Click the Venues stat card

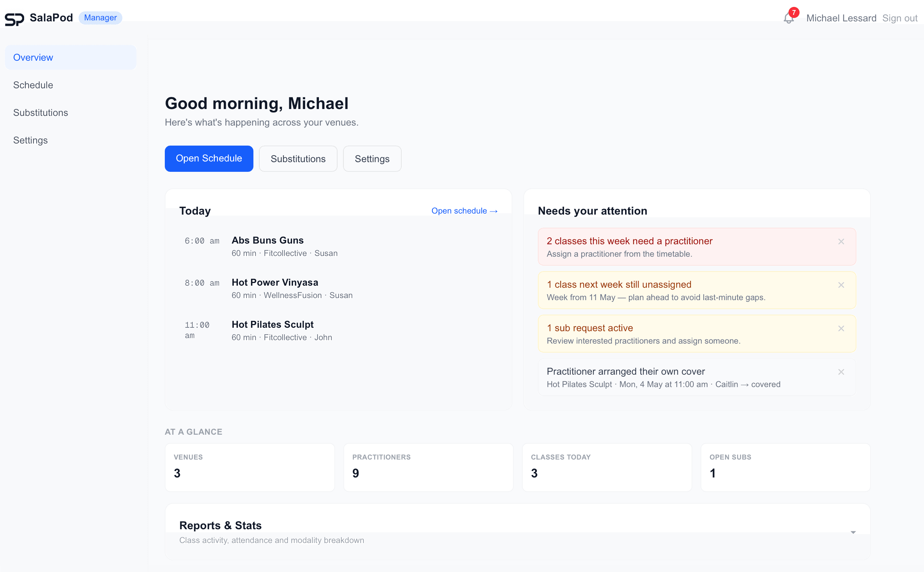coord(250,467)
